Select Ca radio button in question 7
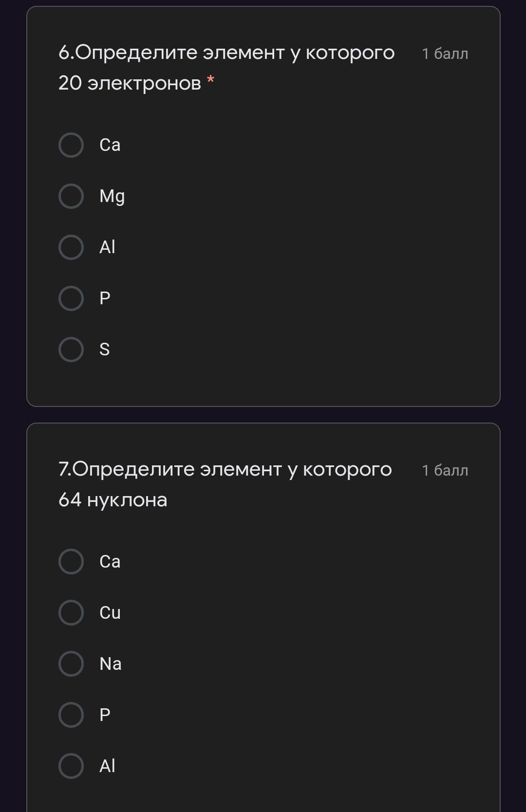 pos(71,561)
